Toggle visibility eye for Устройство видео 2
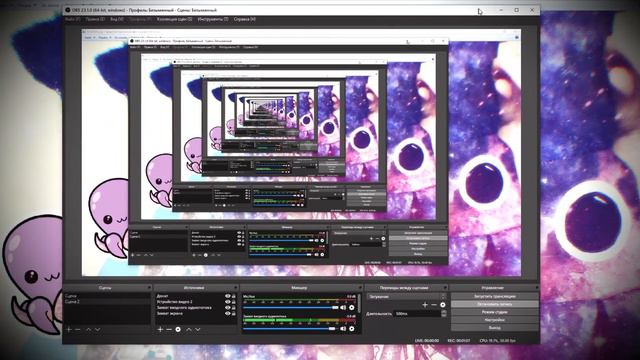Viewport: 640px width, 360px height. pyautogui.click(x=228, y=302)
